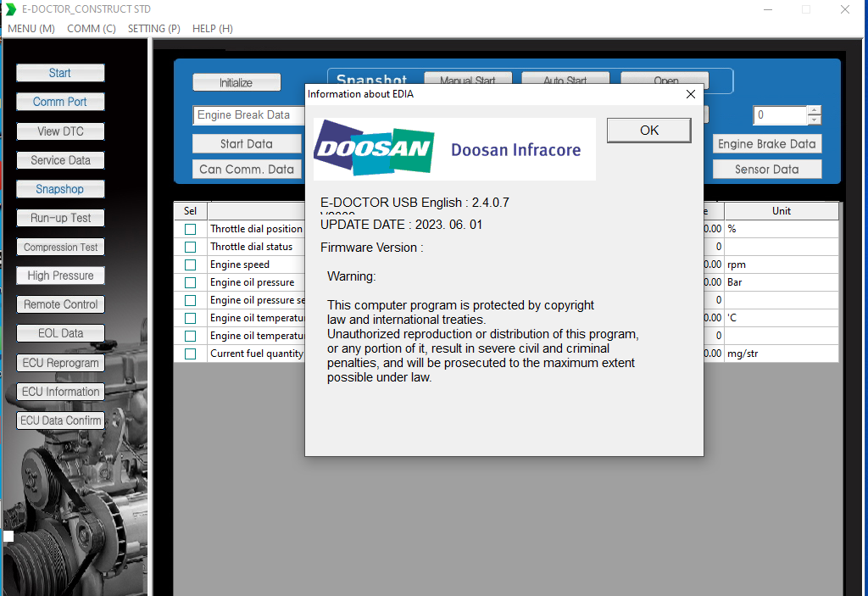Click the 'Firmware Version :' label
Image resolution: width=868 pixels, height=596 pixels.
coord(371,248)
